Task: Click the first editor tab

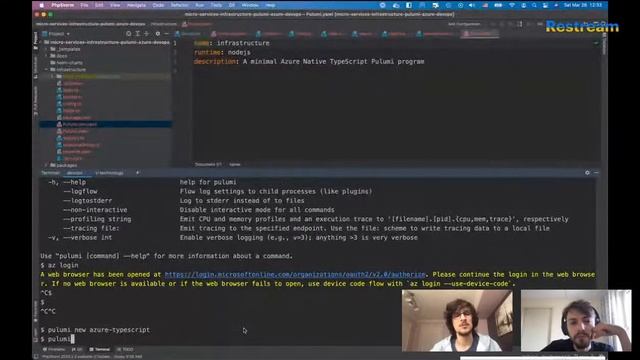Action: tap(188, 34)
